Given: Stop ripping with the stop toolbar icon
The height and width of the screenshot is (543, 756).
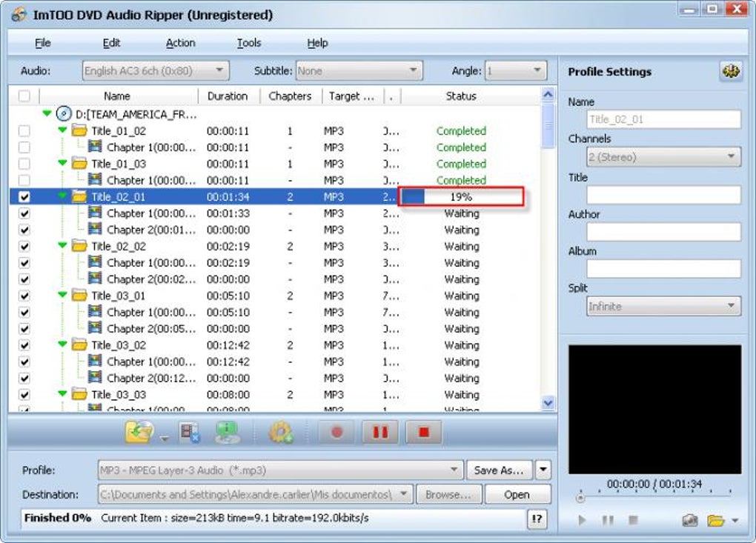Looking at the screenshot, I should coord(422,432).
